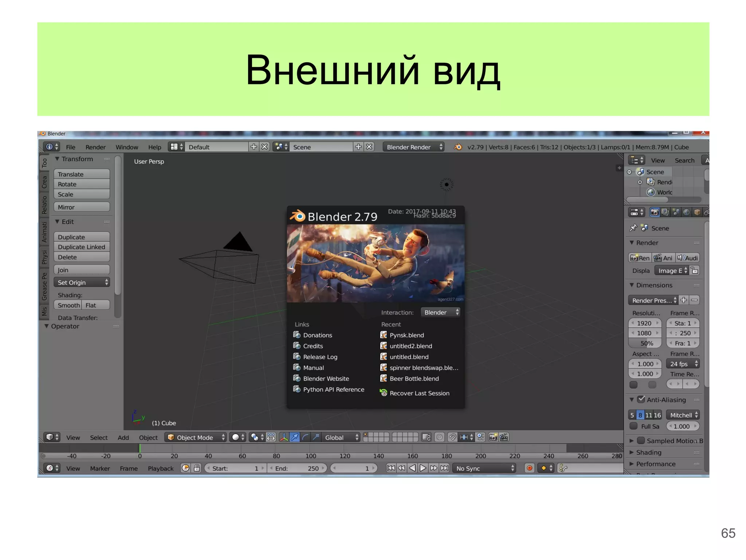Toggle the timeline range lock icon
The width and height of the screenshot is (746, 560).
(x=197, y=468)
